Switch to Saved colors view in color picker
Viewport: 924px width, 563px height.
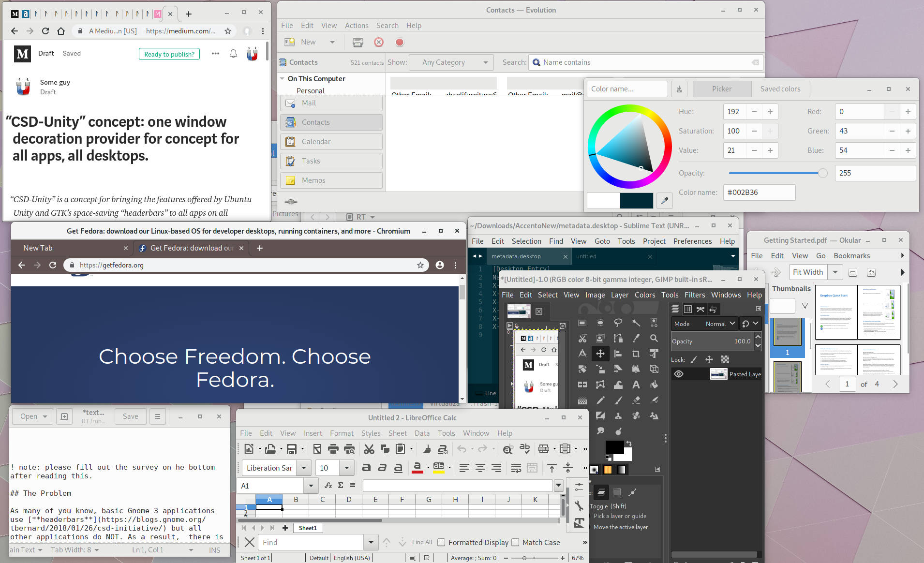(x=780, y=89)
